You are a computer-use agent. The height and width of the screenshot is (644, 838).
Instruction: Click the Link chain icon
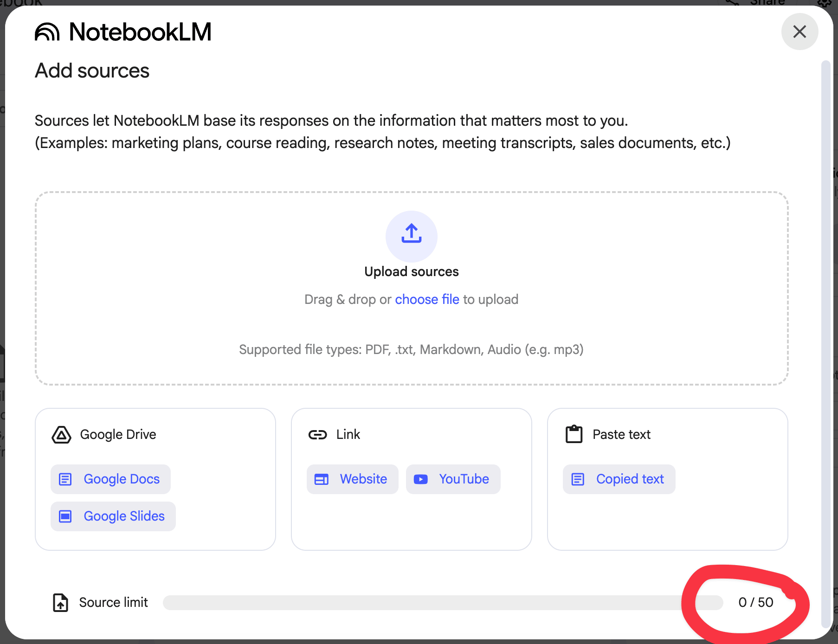point(318,435)
